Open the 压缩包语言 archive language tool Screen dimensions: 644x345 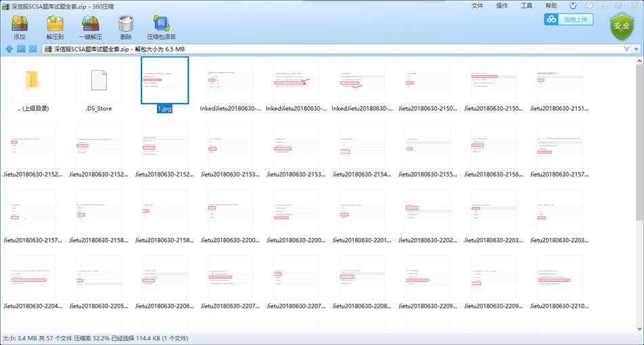click(x=162, y=28)
